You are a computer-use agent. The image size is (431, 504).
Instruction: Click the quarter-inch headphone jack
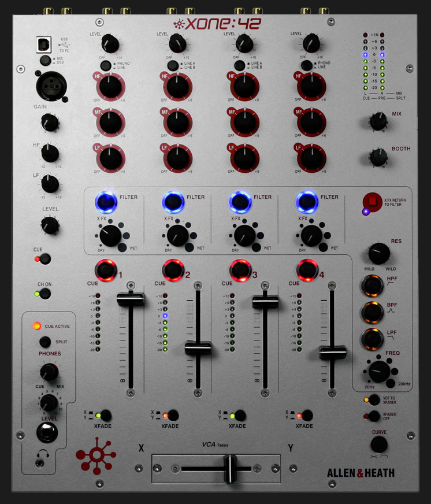47,433
